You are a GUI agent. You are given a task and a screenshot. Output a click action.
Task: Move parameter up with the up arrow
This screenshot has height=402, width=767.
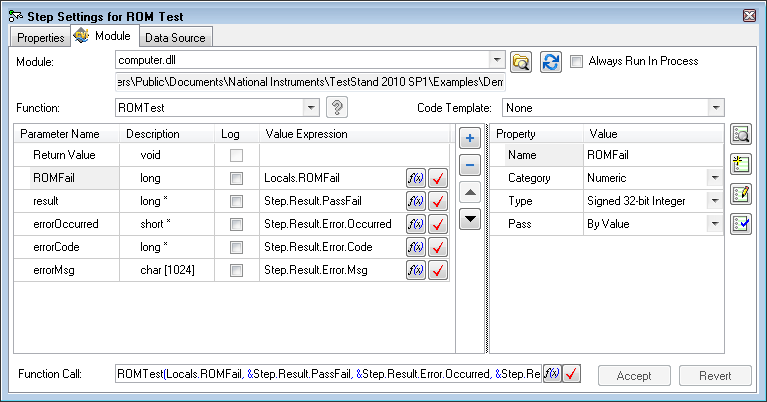(472, 190)
